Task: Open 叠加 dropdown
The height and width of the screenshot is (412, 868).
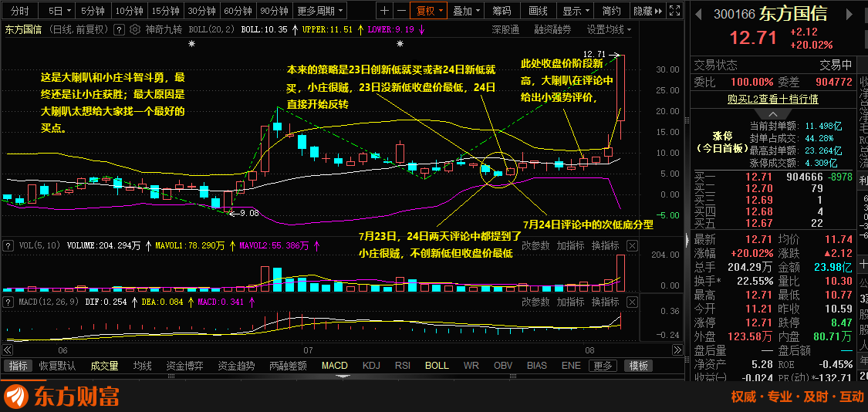Action: coord(466,10)
